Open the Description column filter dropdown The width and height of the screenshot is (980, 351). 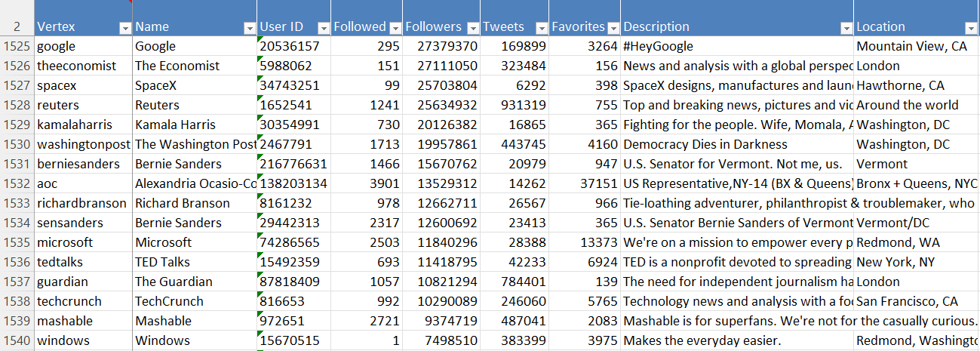pos(845,28)
